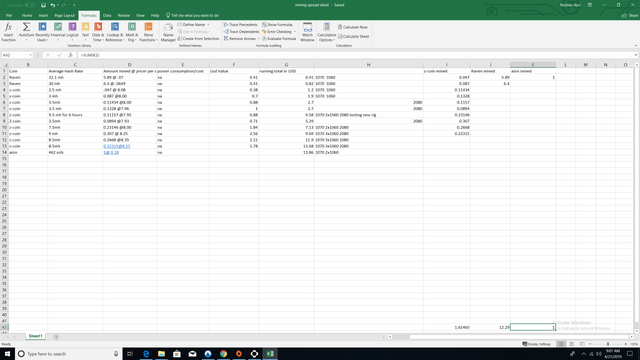Screen dimensions: 640x360
Task: Open the More Functions dropdown
Action: point(148,32)
